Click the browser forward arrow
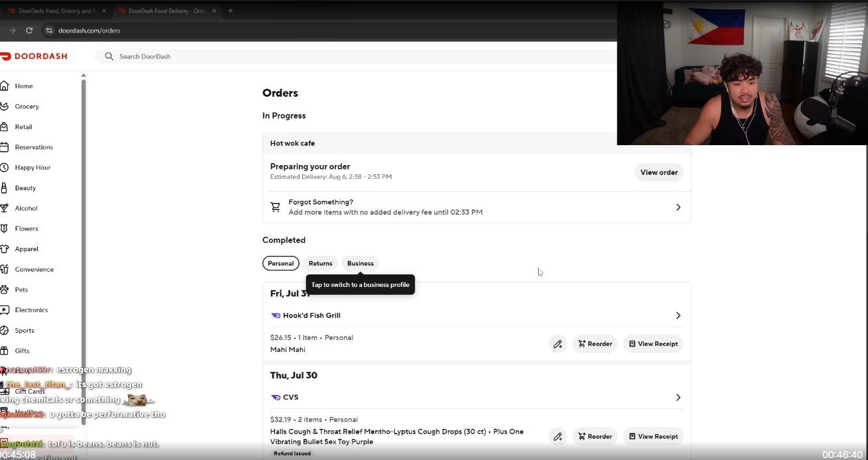This screenshot has width=868, height=460. pos(12,30)
